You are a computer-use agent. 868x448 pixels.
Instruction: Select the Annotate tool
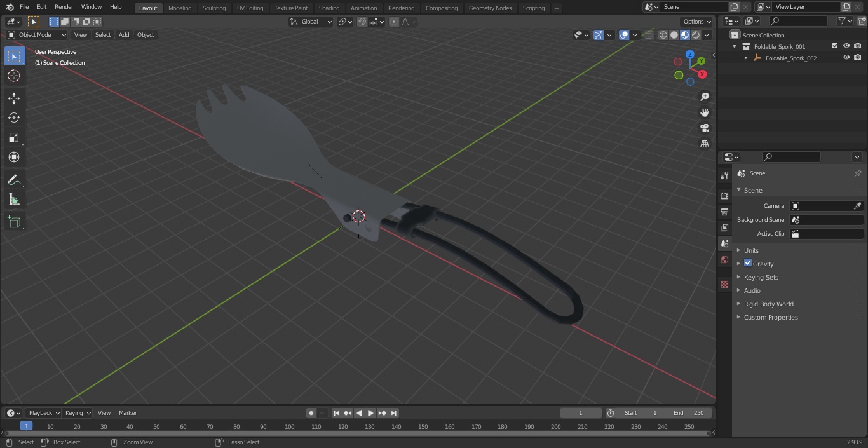point(14,180)
